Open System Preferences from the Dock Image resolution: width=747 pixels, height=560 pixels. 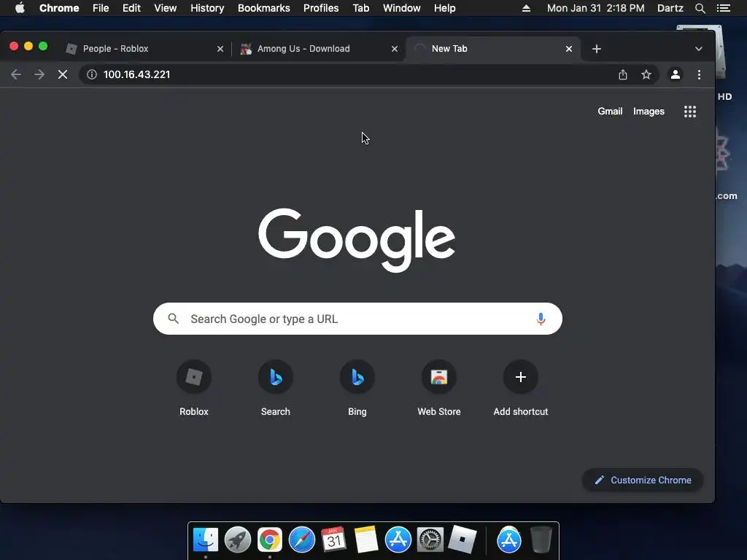coord(430,540)
